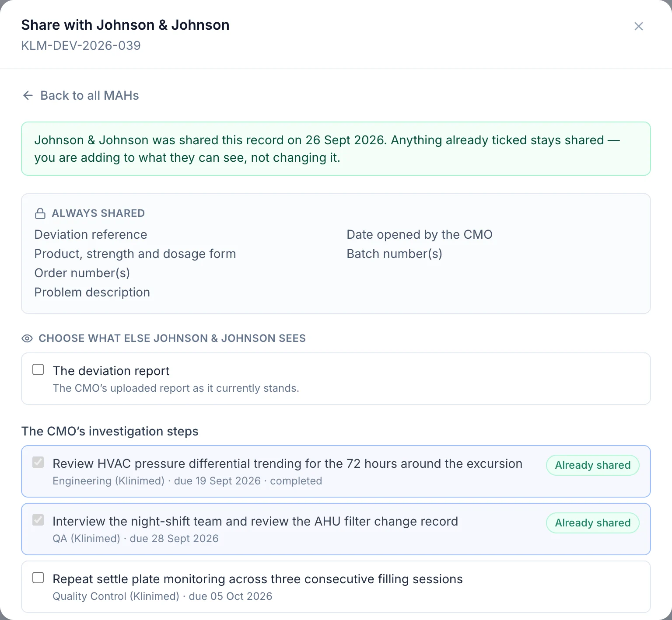Click the record ID KLM-DEV-2026-039

tap(81, 45)
